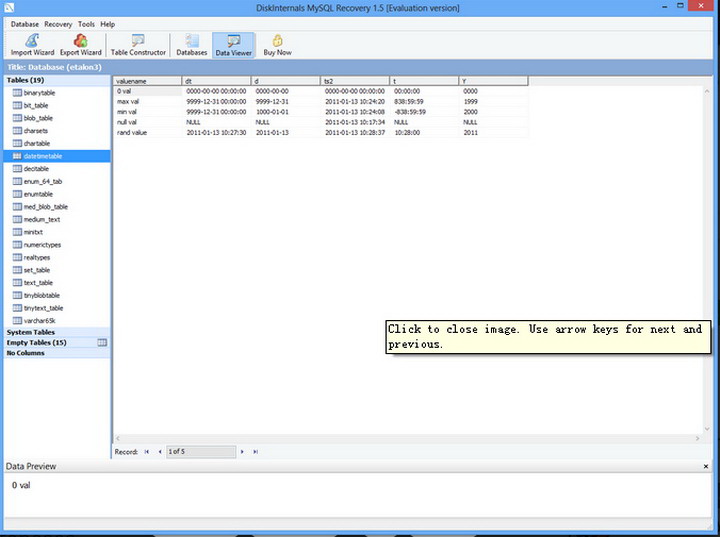This screenshot has height=537, width=720.
Task: Jump to the last record
Action: point(255,452)
